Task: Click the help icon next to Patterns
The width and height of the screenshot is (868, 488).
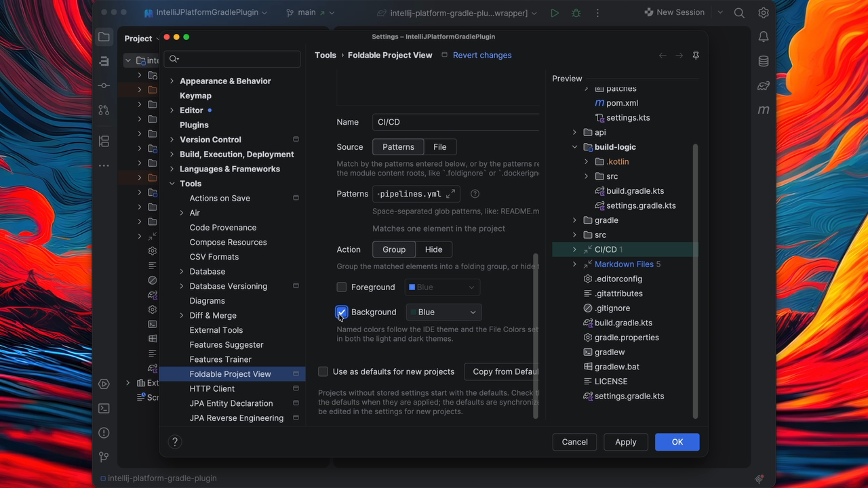Action: 475,194
